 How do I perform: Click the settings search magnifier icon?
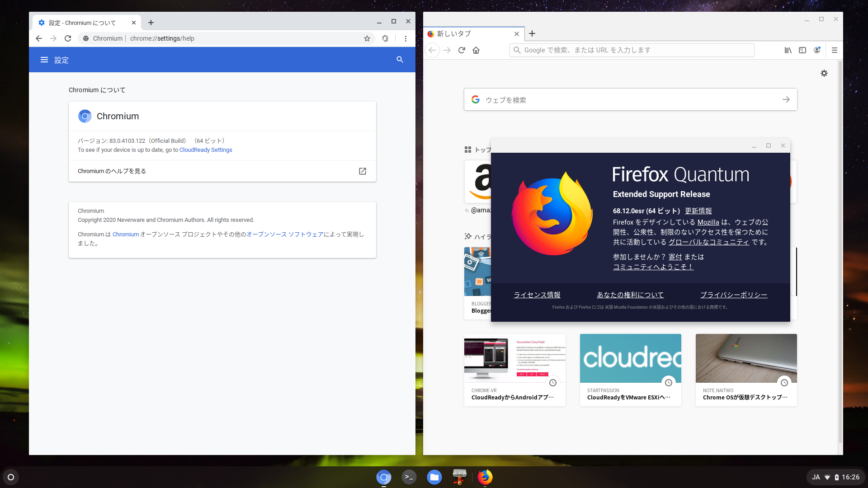(400, 60)
